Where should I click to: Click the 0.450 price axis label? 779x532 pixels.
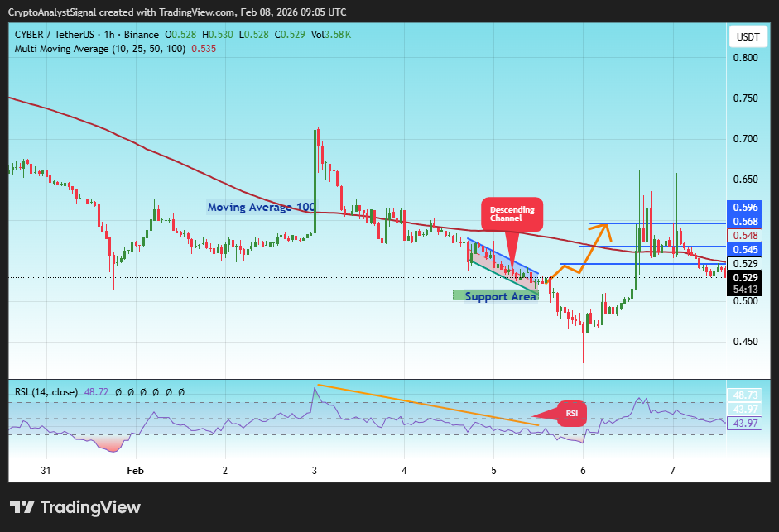point(746,342)
